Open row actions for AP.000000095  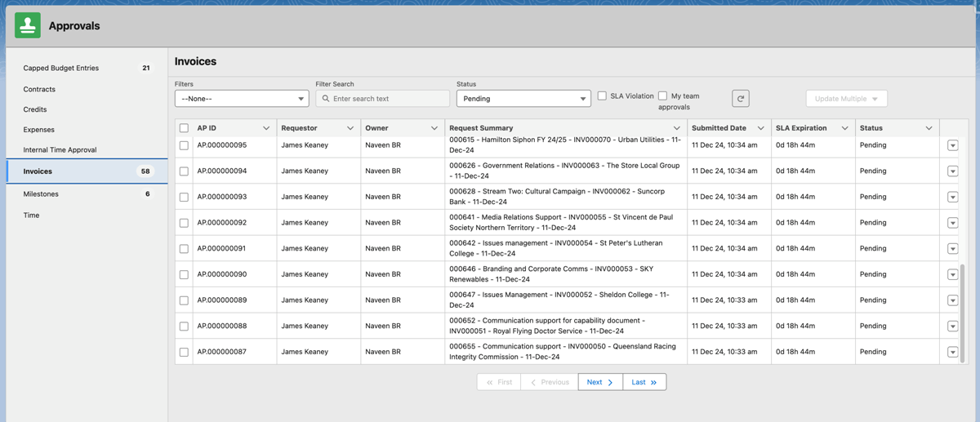[952, 145]
